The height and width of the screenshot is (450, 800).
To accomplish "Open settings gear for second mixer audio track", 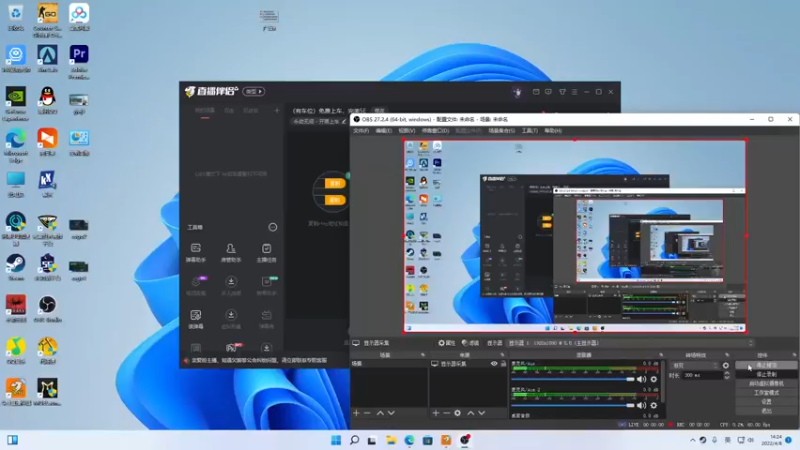I will [654, 405].
